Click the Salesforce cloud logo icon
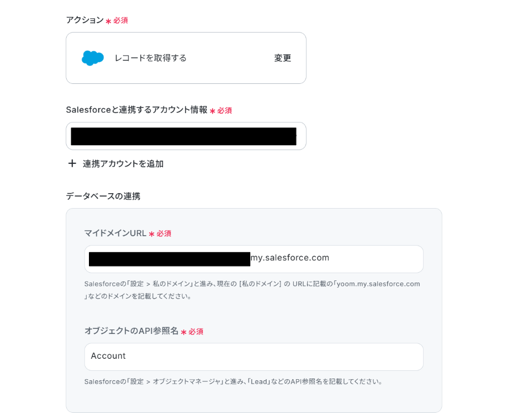Image resolution: width=507 pixels, height=420 pixels. (92, 58)
